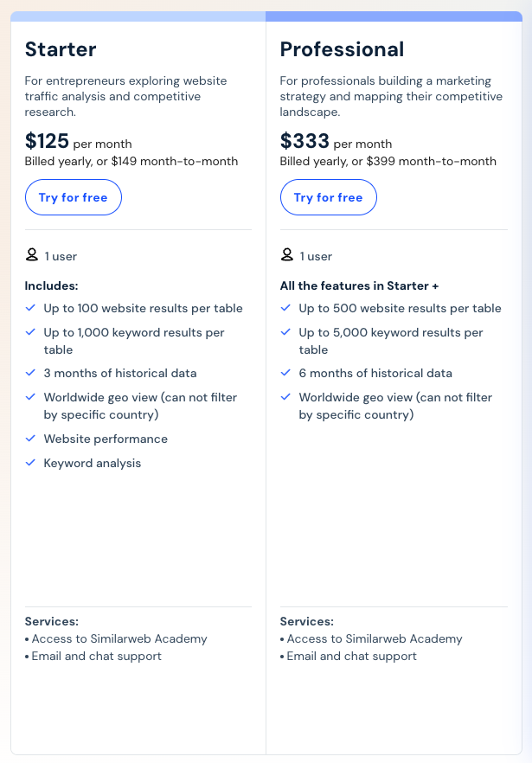Click checkmark beside 100 website results
This screenshot has width=532, height=763.
31,308
